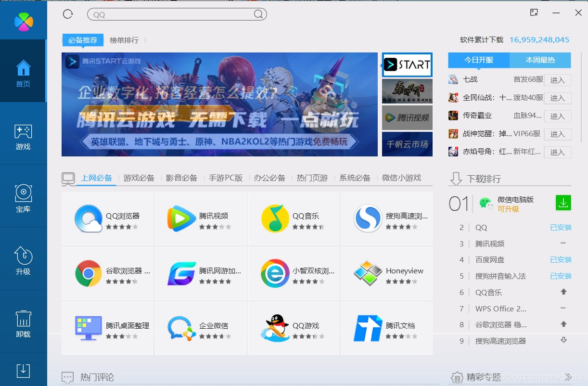Click the 16,959,248,045 download counter
Image resolution: width=588 pixels, height=386 pixels.
point(539,40)
